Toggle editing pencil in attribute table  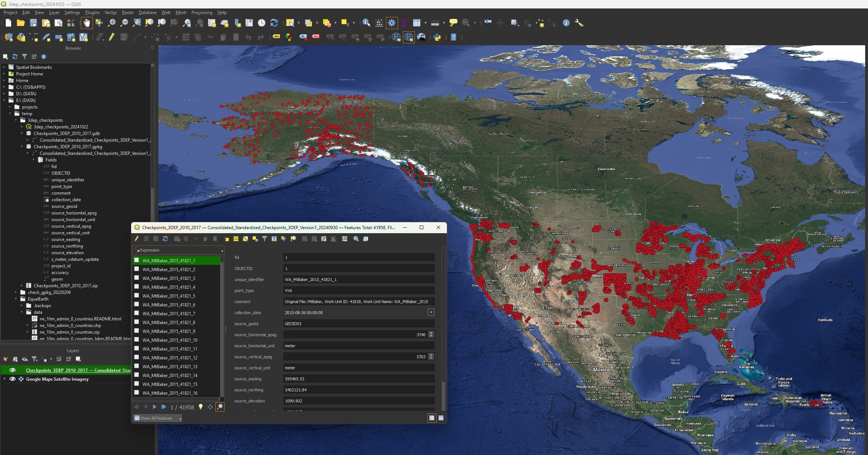coord(137,239)
